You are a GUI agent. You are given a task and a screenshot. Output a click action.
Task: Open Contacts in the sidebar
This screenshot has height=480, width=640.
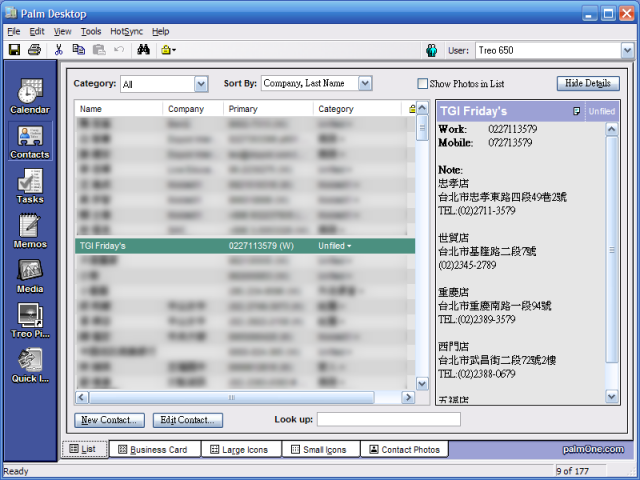coord(30,141)
